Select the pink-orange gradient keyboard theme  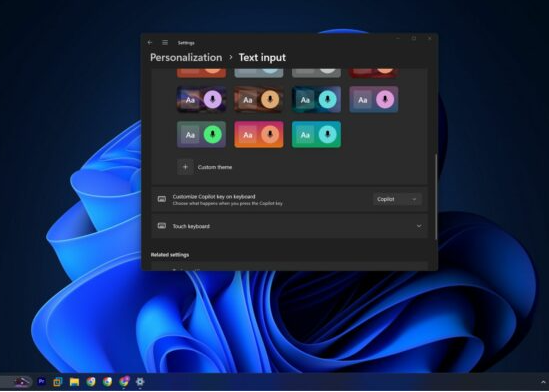(x=259, y=134)
